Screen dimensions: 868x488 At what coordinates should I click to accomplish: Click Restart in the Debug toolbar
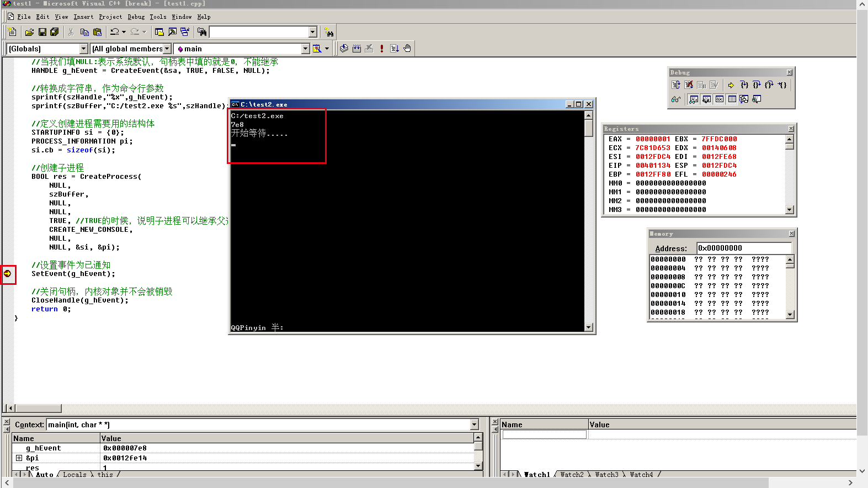click(676, 85)
